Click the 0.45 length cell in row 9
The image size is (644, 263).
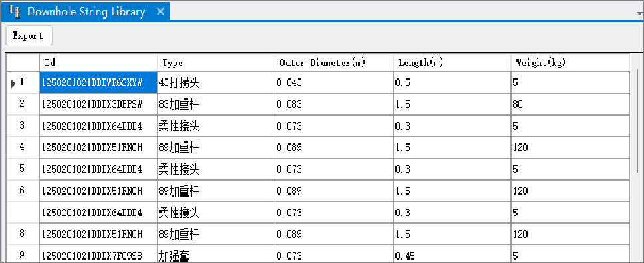[452, 255]
